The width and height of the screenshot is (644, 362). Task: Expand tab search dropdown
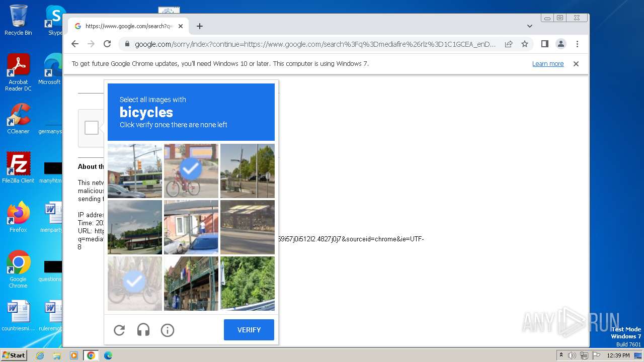529,26
